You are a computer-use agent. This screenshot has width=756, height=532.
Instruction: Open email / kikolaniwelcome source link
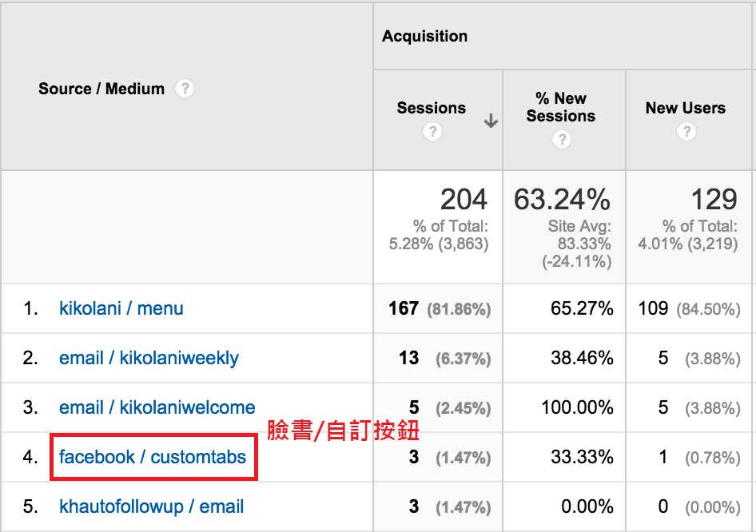(157, 407)
